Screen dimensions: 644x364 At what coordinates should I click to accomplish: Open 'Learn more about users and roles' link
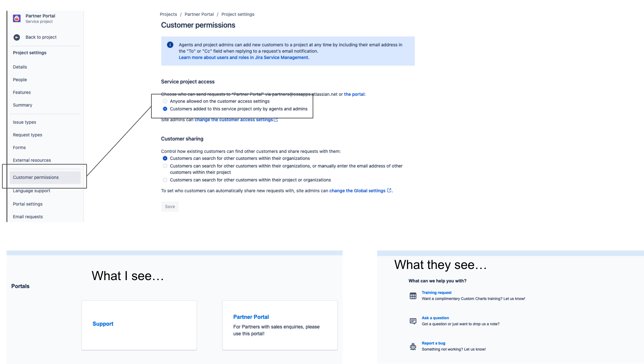[x=243, y=57]
